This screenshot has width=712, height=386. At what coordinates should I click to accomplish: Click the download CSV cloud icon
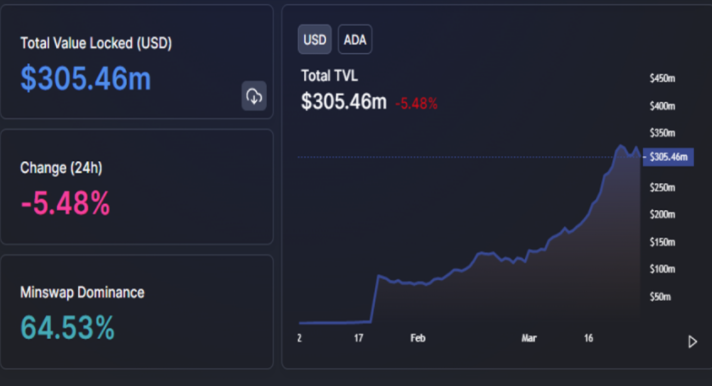254,96
